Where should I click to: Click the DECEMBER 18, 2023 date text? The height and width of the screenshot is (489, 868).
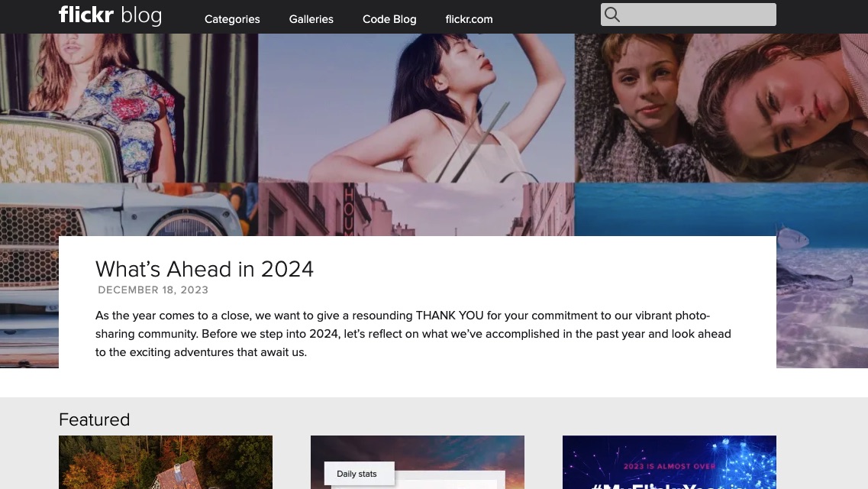coord(153,290)
